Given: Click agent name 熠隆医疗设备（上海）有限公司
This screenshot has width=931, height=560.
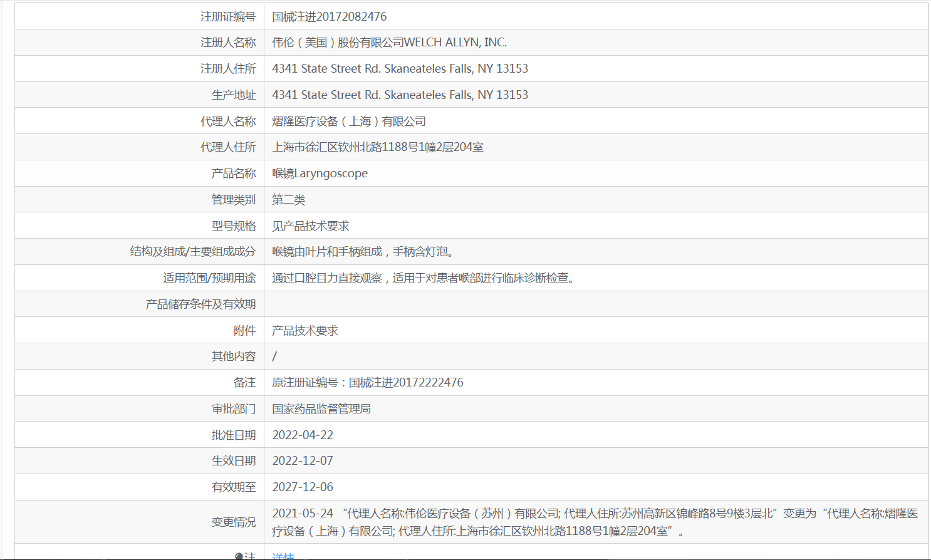Looking at the screenshot, I should (349, 122).
